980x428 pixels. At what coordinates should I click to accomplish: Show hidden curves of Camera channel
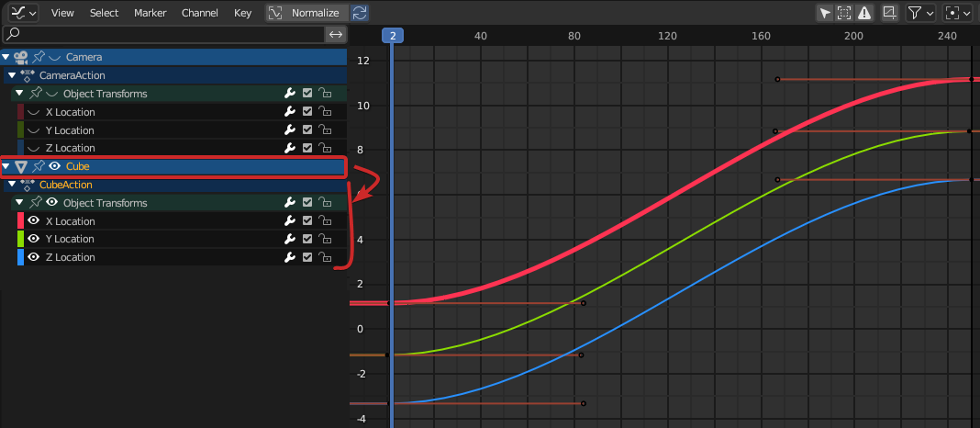tap(54, 58)
